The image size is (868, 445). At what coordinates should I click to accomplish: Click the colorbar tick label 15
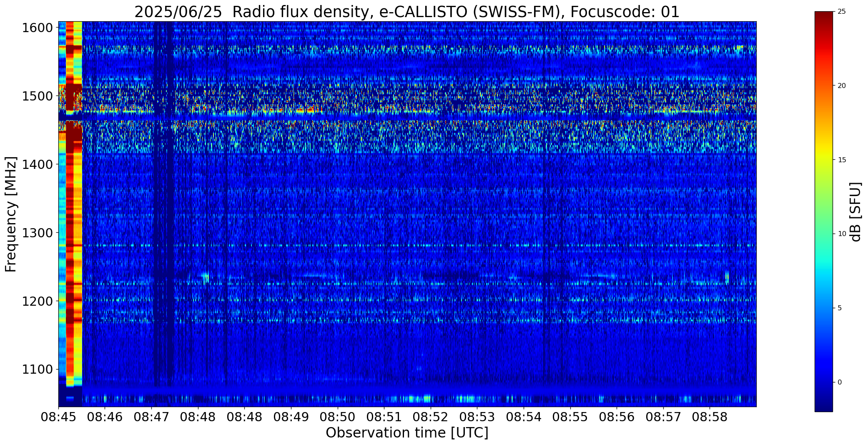[842, 160]
